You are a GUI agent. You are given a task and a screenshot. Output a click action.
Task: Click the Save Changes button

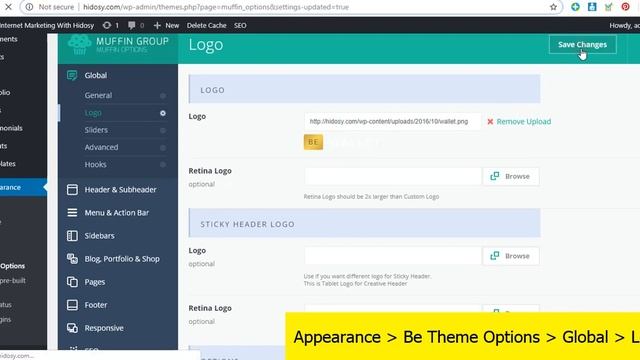coord(582,44)
